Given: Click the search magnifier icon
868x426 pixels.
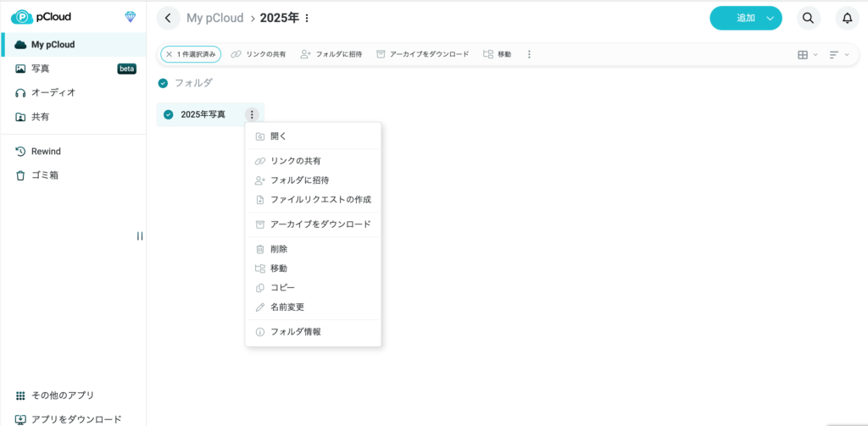Looking at the screenshot, I should [809, 18].
